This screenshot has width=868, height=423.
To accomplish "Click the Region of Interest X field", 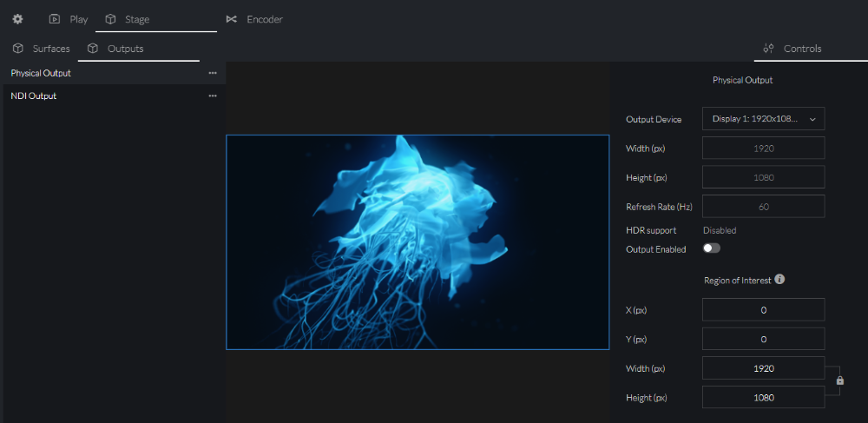I will tap(763, 310).
